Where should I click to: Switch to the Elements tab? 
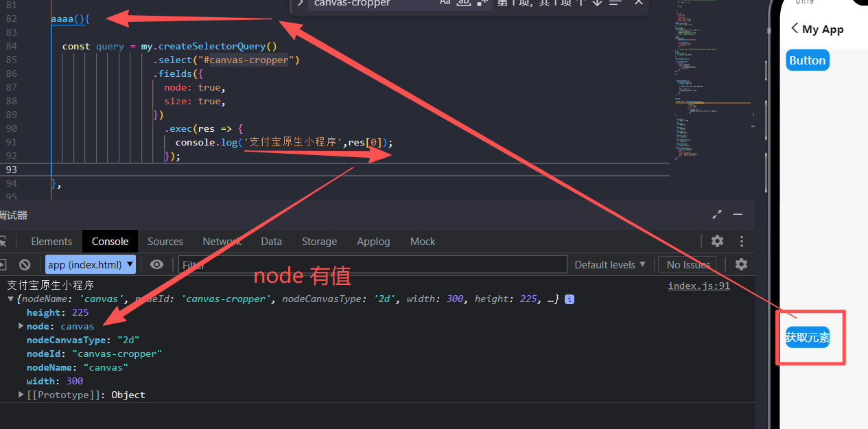(x=51, y=242)
